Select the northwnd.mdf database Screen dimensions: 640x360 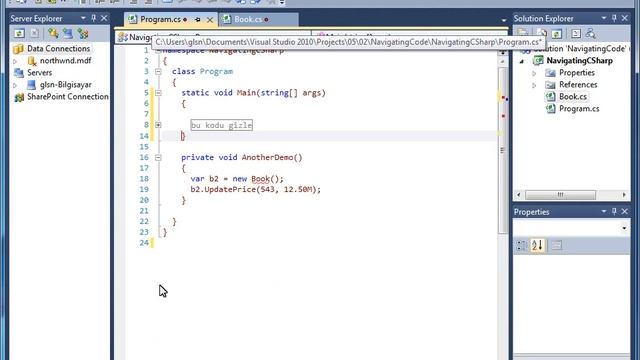pos(65,60)
